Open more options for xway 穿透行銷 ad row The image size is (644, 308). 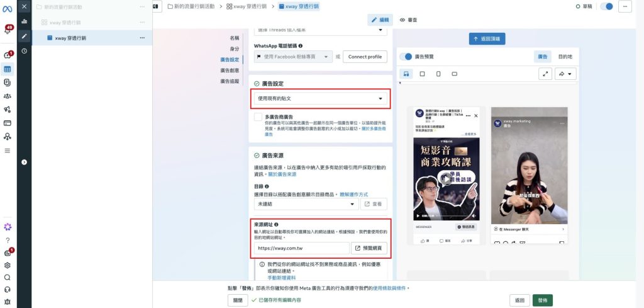pos(142,38)
